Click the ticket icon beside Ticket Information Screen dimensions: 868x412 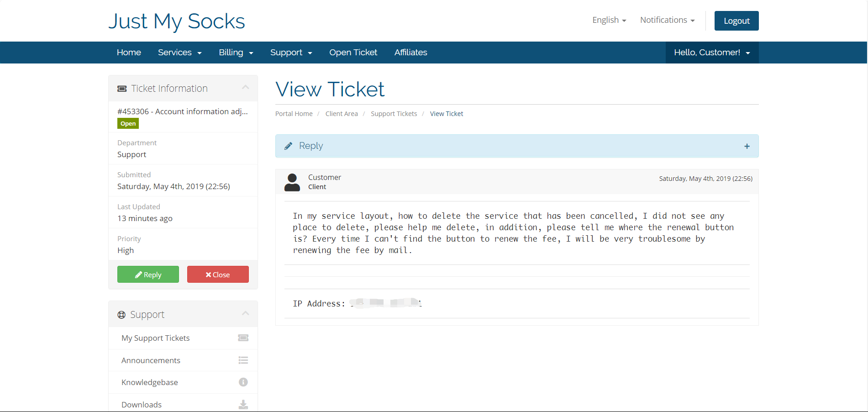pyautogui.click(x=122, y=89)
